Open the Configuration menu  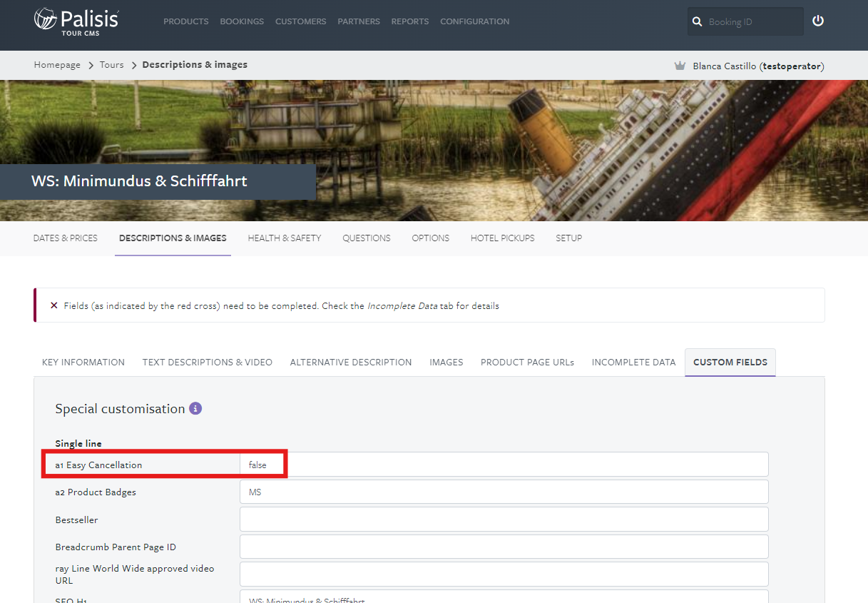click(x=474, y=21)
